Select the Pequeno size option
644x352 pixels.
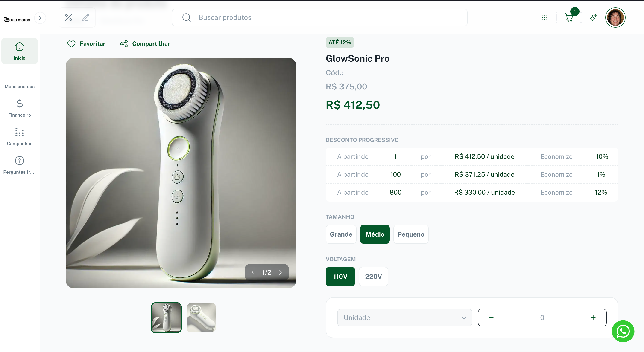coord(411,234)
